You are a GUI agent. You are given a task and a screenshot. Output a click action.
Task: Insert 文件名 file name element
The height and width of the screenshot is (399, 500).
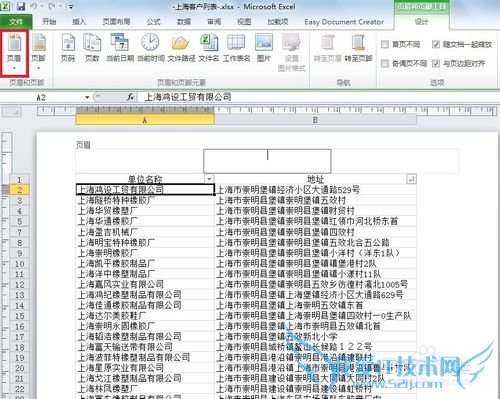click(209, 49)
